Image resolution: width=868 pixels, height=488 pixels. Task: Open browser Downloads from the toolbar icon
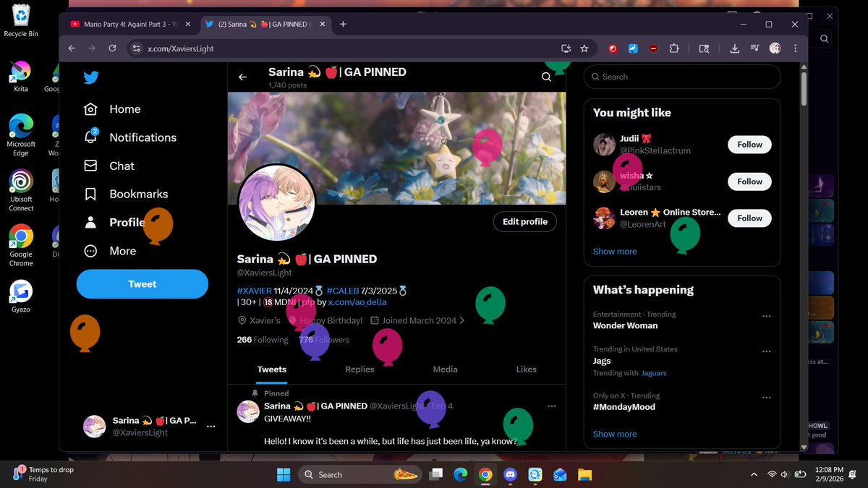pyautogui.click(x=734, y=48)
